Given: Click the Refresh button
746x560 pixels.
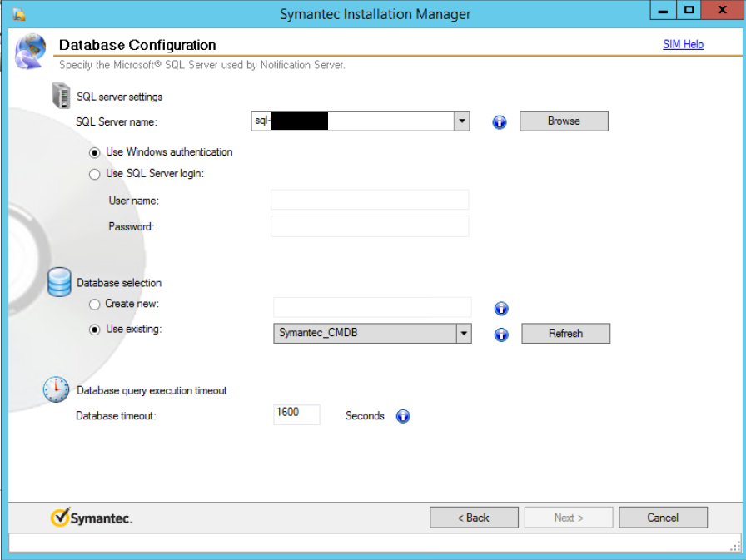Looking at the screenshot, I should [x=565, y=333].
